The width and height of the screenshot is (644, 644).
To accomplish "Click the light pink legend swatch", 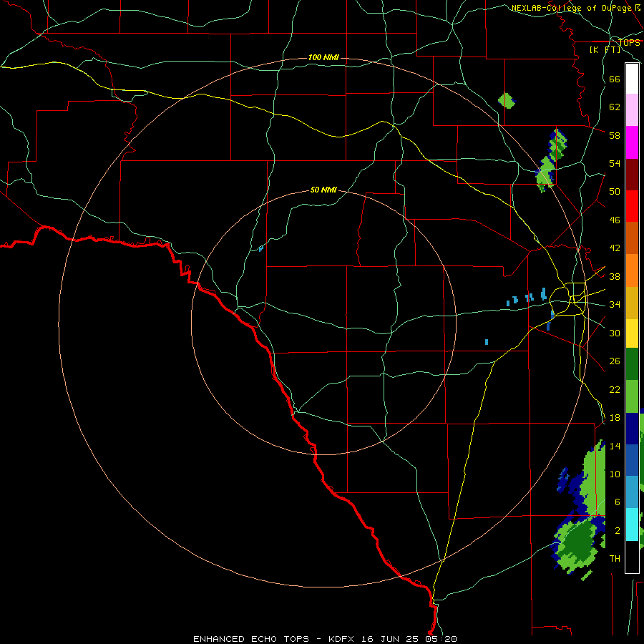I will pyautogui.click(x=632, y=109).
